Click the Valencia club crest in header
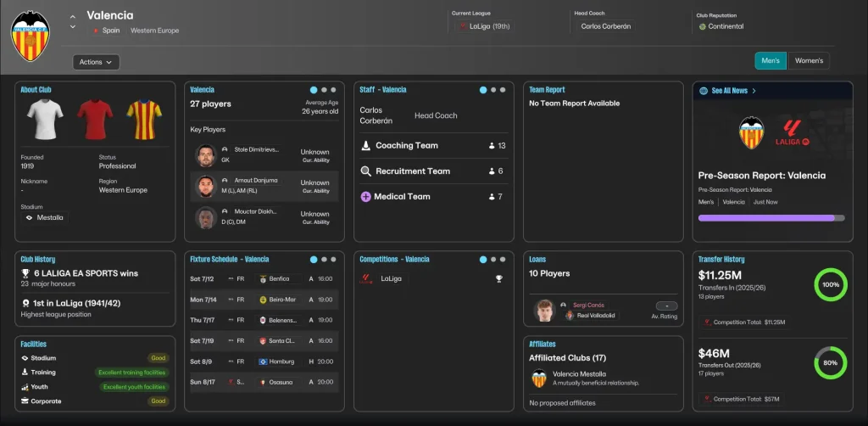Viewport: 868px width, 426px height. [31, 36]
